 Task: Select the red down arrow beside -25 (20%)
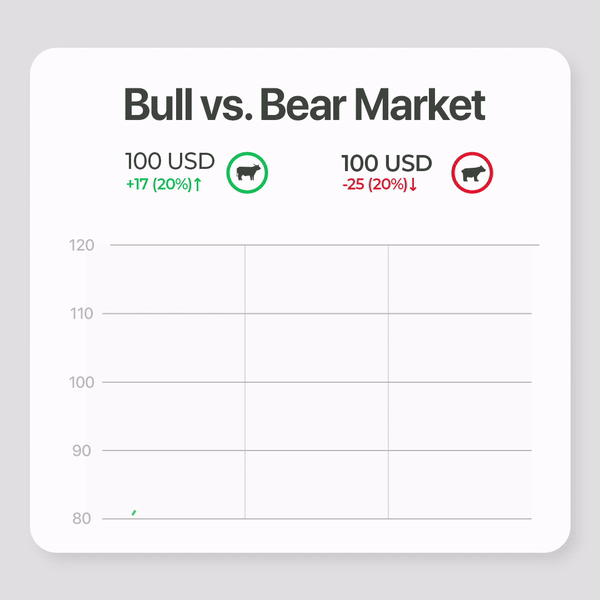(413, 185)
